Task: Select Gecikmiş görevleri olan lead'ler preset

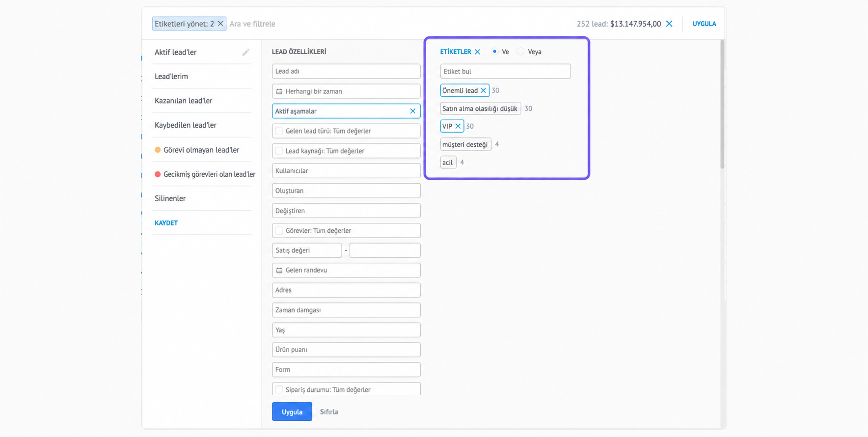Action: pyautogui.click(x=205, y=174)
